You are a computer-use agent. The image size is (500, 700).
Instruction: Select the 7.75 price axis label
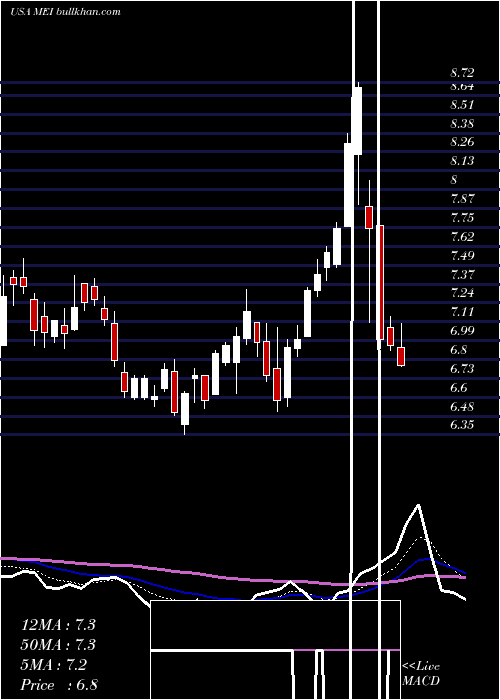462,218
